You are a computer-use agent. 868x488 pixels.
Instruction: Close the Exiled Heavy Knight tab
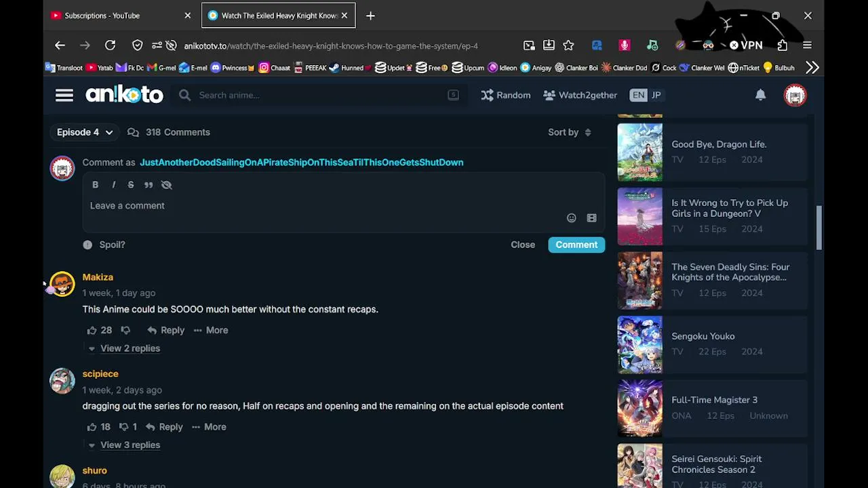[344, 16]
